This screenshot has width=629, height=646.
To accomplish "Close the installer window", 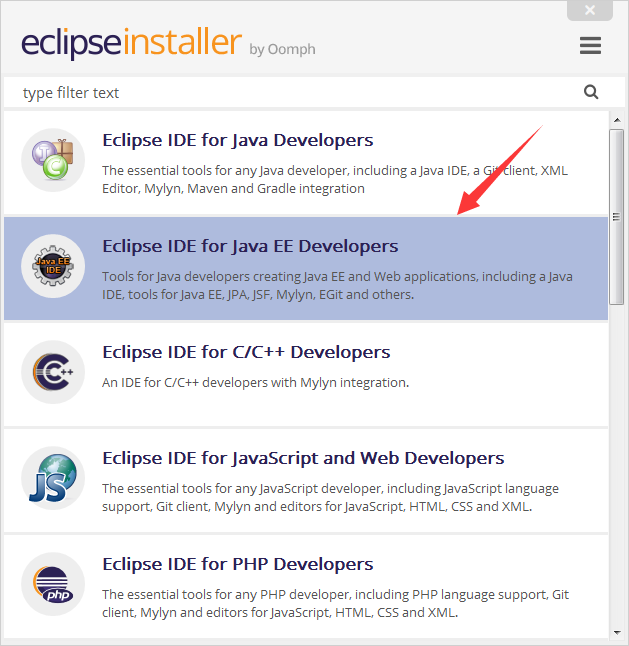I will (x=590, y=10).
